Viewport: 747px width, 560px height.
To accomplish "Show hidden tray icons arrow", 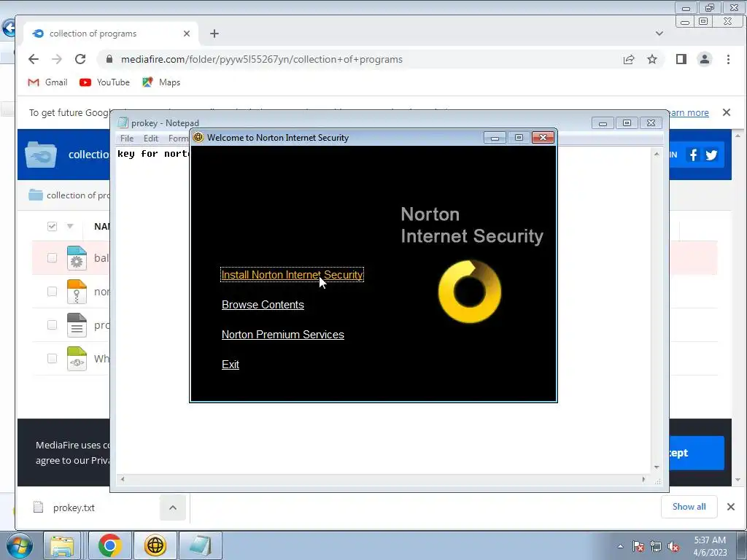I will coord(620,546).
